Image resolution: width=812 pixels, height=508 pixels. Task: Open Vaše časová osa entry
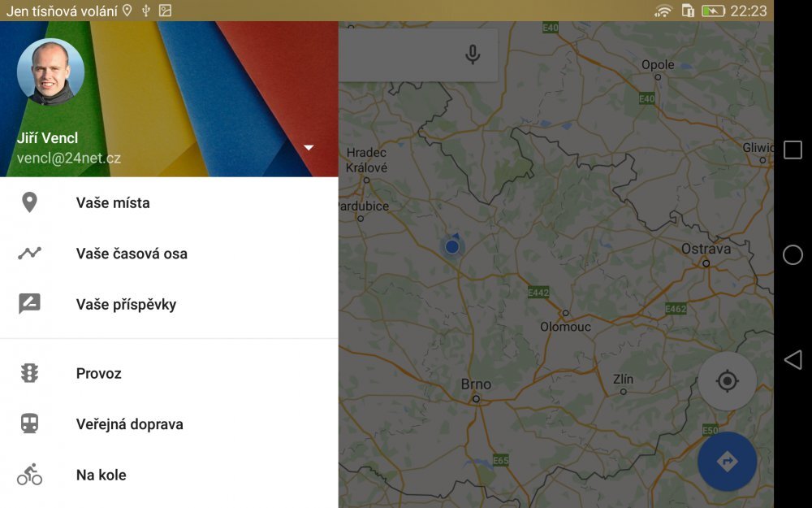pos(132,254)
